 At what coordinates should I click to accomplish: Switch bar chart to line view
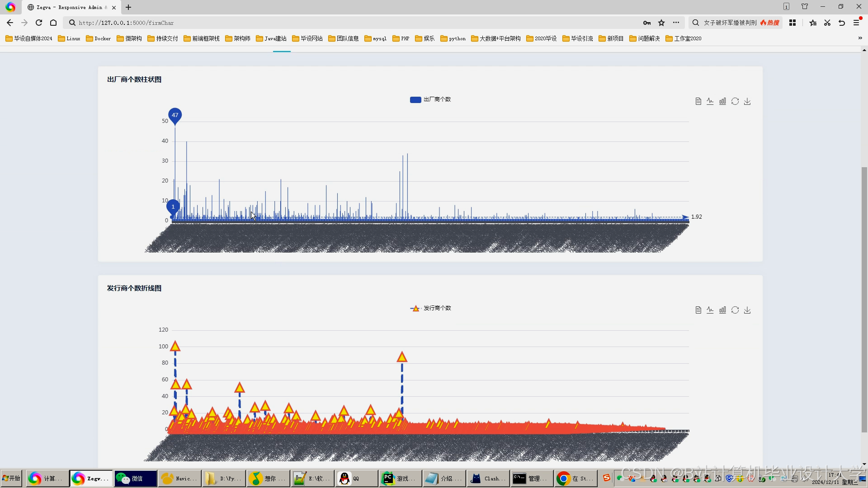(x=710, y=101)
